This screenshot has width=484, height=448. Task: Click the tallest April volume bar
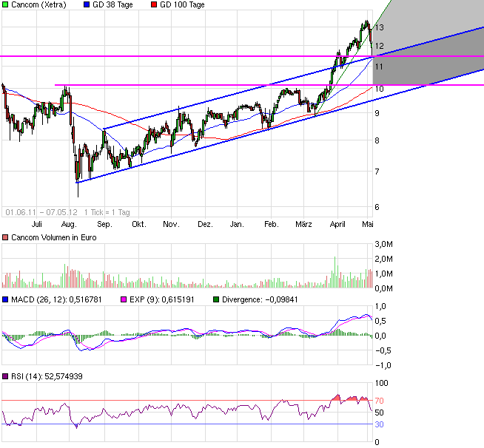point(335,272)
